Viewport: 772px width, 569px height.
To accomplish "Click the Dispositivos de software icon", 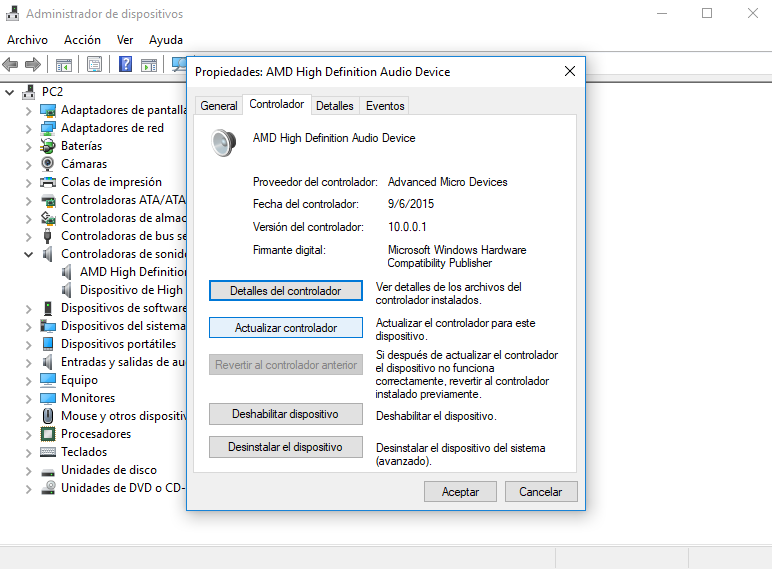I will click(48, 308).
